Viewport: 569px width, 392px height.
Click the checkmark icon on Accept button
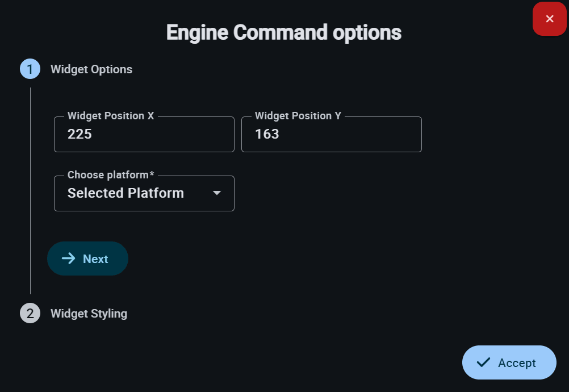pyautogui.click(x=484, y=362)
